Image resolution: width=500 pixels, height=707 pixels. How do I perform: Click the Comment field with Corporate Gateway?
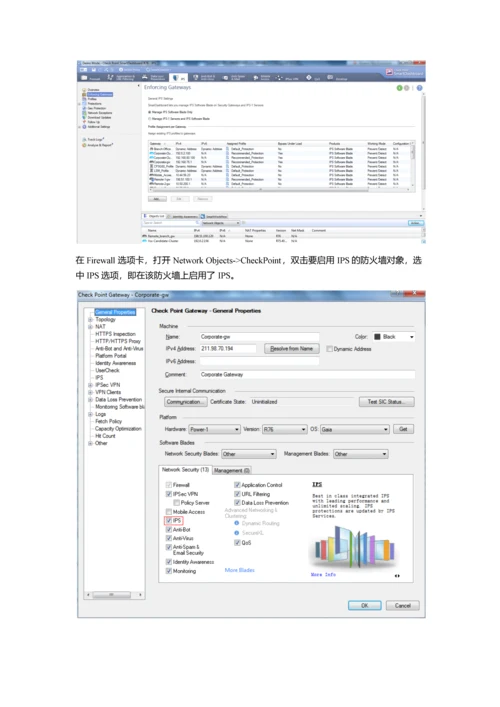pyautogui.click(x=307, y=374)
